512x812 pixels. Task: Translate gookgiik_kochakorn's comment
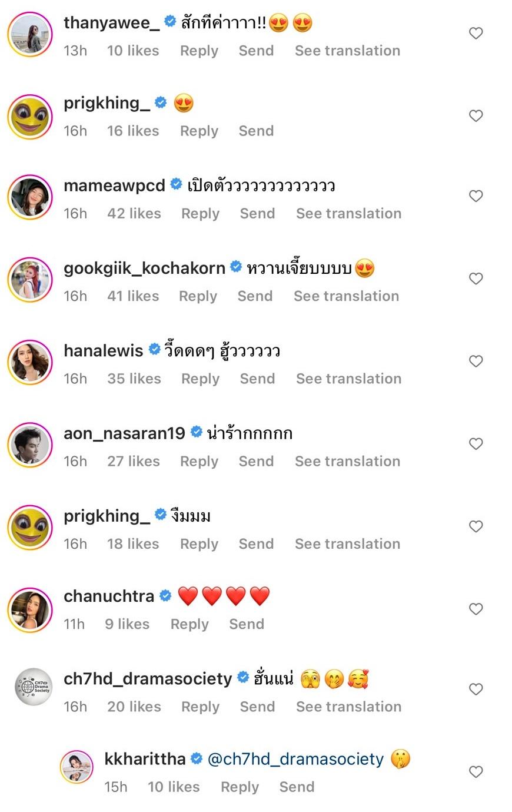346,296
